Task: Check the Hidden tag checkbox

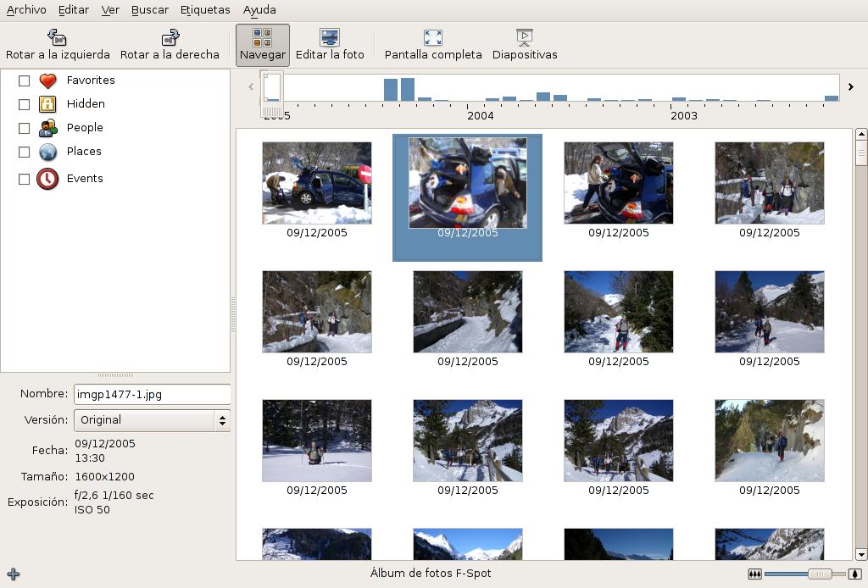Action: click(x=24, y=104)
